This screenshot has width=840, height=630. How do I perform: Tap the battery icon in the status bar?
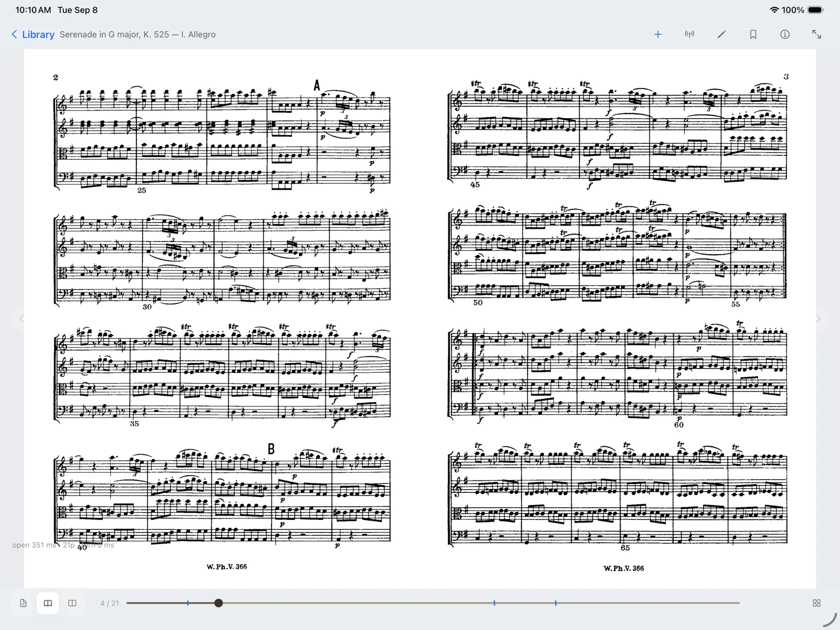coord(816,10)
